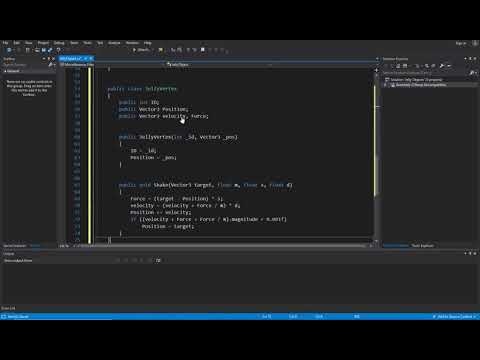The image size is (480, 360).
Task: Open the Window menu
Action: point(132,43)
